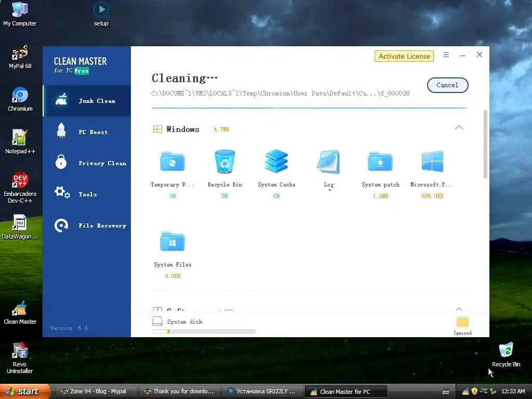The image size is (532, 399).
Task: Select the System Cache icon
Action: [276, 161]
